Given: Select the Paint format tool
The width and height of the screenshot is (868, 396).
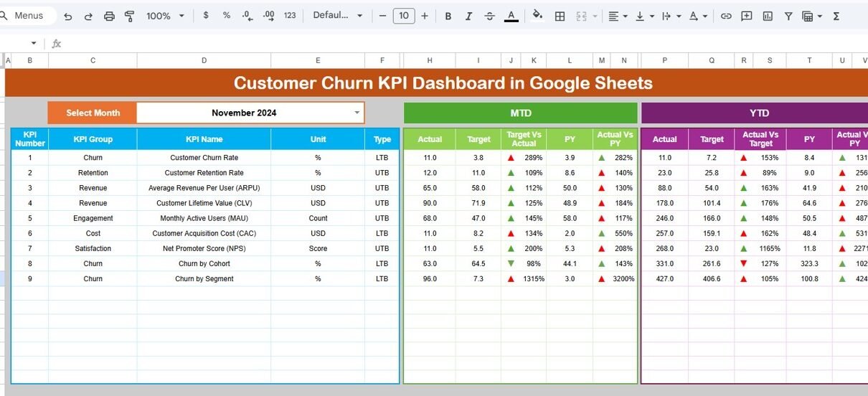Looking at the screenshot, I should 130,16.
